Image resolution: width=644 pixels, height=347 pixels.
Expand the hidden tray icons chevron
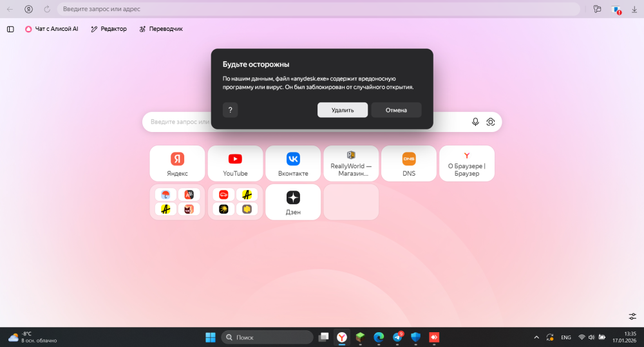pyautogui.click(x=536, y=337)
